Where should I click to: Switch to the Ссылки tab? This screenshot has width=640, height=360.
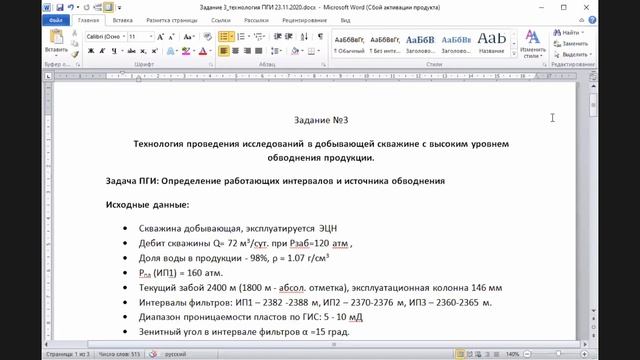point(221,20)
